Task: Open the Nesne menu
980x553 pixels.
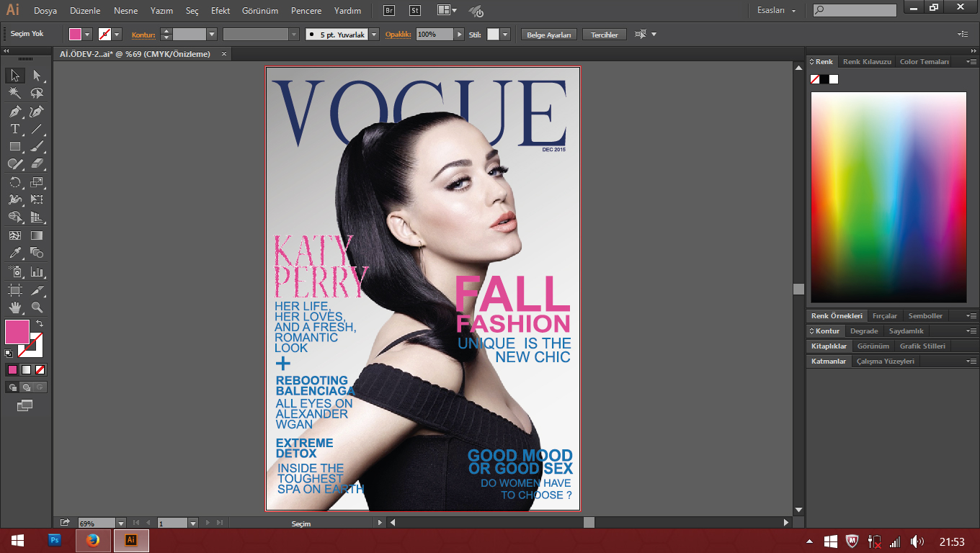Action: click(x=125, y=11)
